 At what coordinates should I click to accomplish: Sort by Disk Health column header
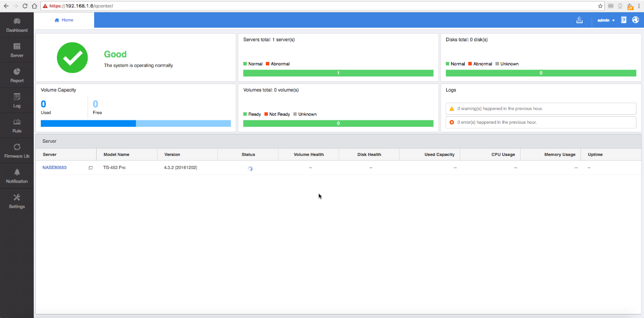[369, 154]
